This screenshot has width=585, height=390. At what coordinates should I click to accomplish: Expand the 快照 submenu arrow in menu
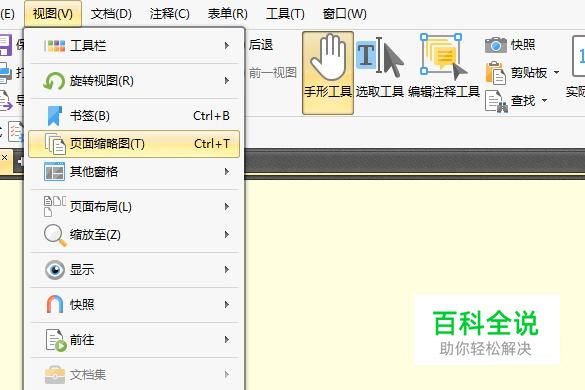[227, 305]
